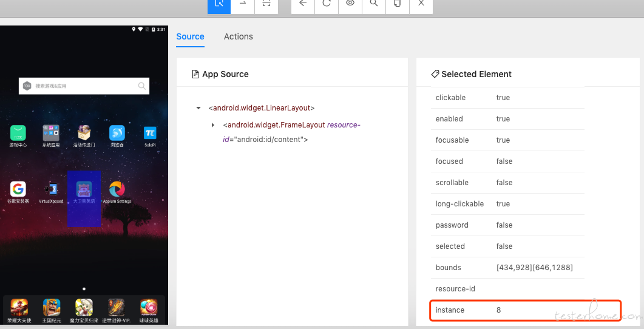
Task: Open the Source tab
Action: tap(190, 36)
